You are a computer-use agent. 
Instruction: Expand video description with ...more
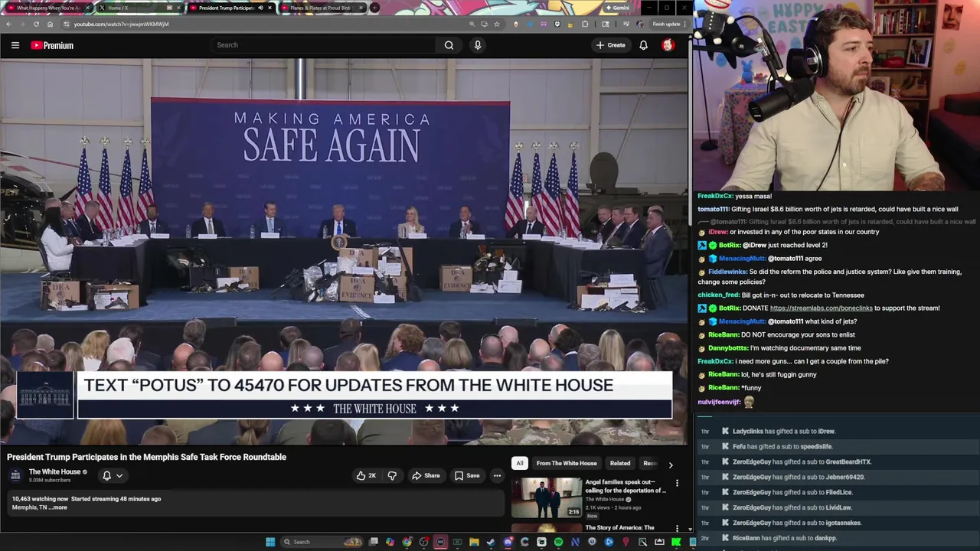[x=58, y=507]
